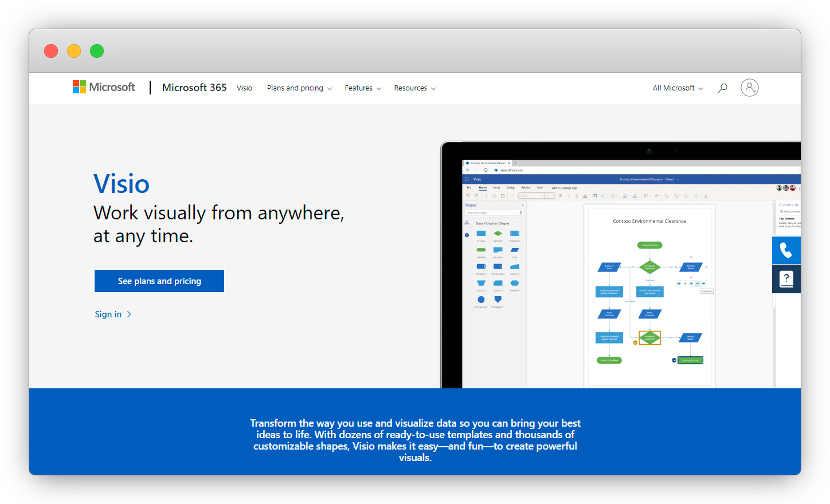The image size is (830, 504).
Task: Expand the Plans and pricing menu
Action: tap(299, 88)
